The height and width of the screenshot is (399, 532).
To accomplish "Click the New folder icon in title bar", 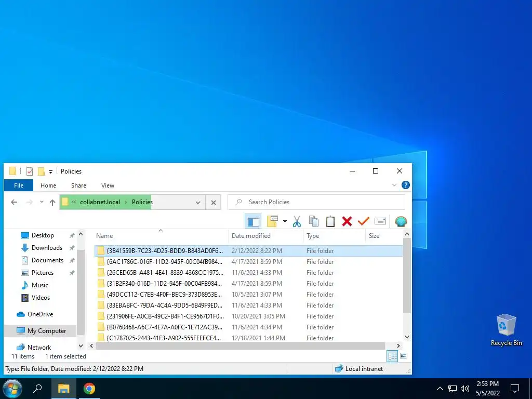I will coord(41,171).
